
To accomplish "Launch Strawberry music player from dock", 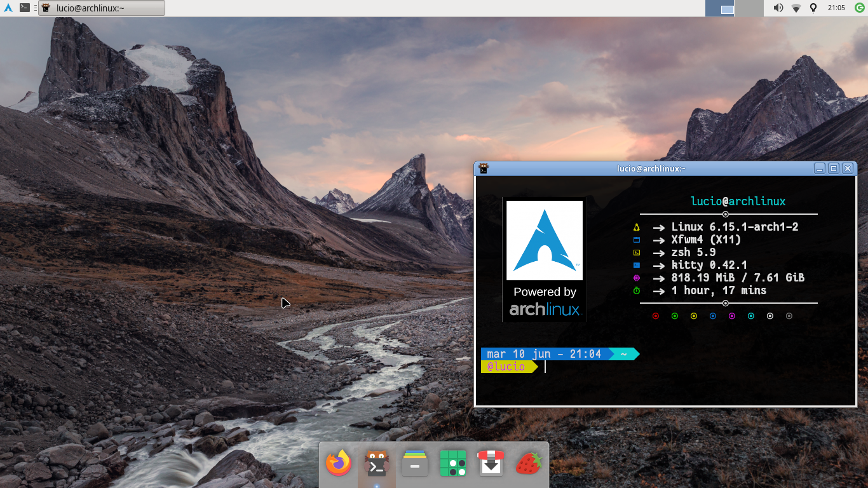I will (529, 463).
